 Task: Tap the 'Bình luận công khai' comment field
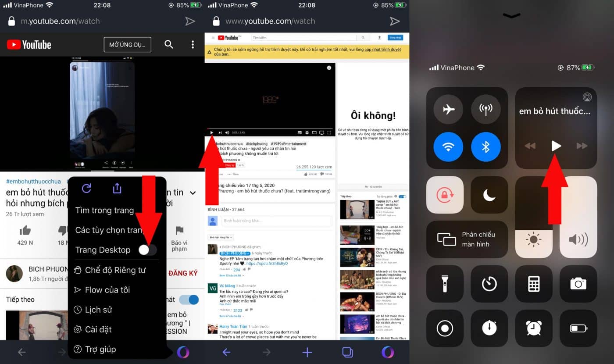(x=276, y=221)
